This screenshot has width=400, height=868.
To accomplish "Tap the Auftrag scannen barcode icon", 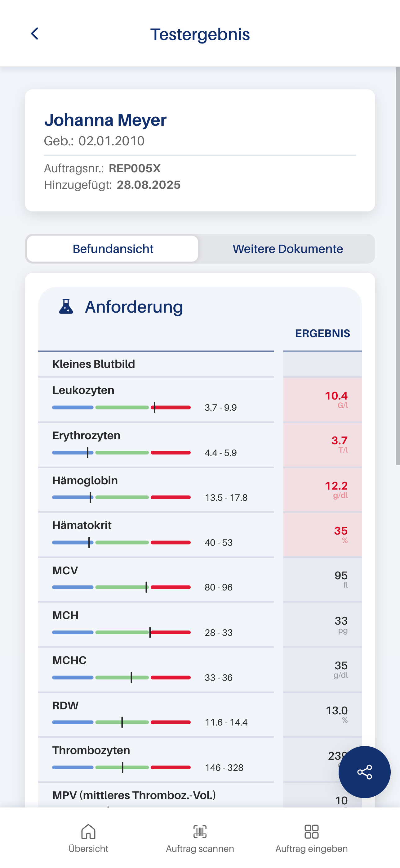I will pyautogui.click(x=200, y=832).
